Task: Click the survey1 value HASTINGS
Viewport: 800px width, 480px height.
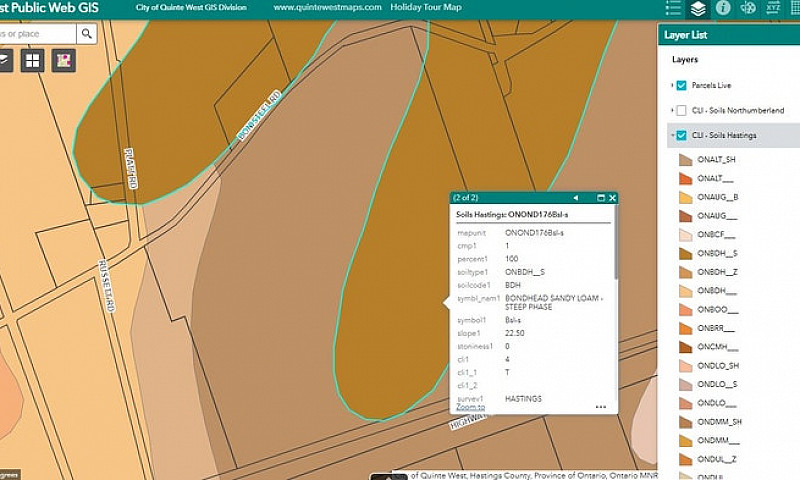Action: [x=523, y=398]
